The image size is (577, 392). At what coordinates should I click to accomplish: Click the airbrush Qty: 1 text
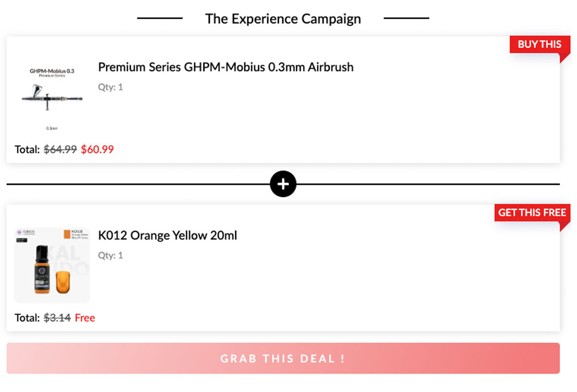111,87
